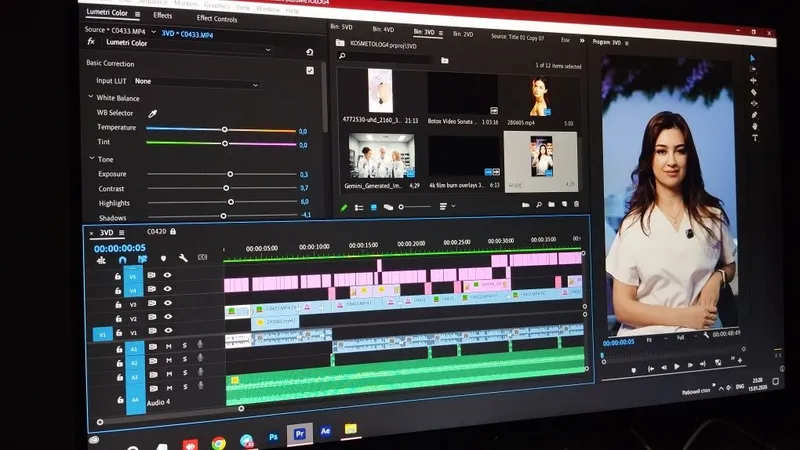Switch bin to list view

click(359, 208)
